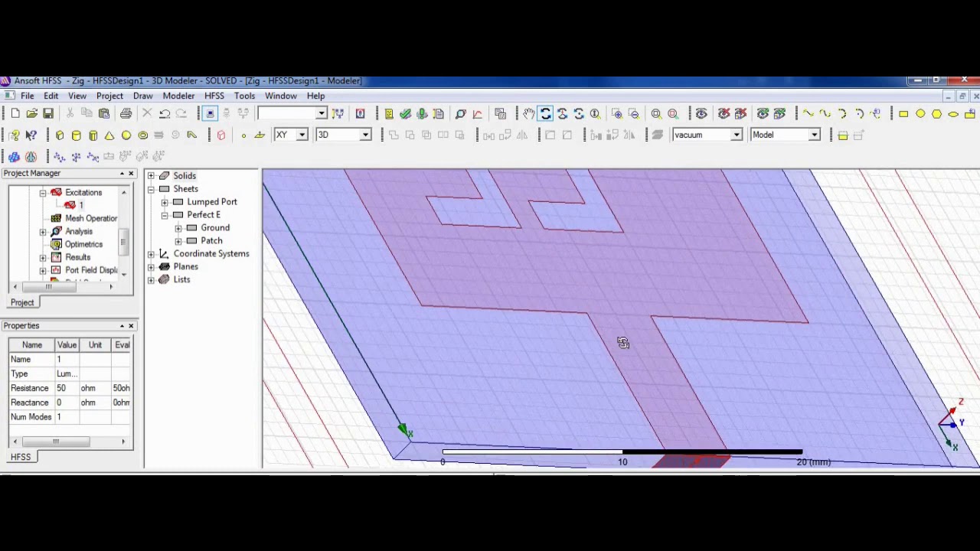980x551 pixels.
Task: Open the Tools menu
Action: (244, 96)
